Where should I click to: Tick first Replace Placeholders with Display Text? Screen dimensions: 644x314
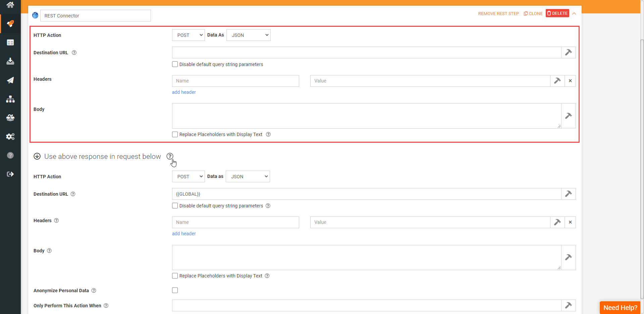(175, 134)
